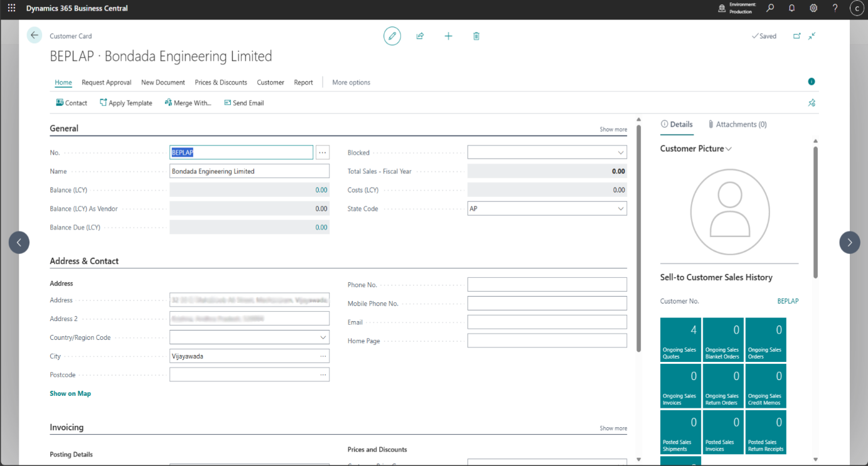Open the Country/Region Code dropdown
Viewport: 868px width, 466px height.
(x=323, y=337)
